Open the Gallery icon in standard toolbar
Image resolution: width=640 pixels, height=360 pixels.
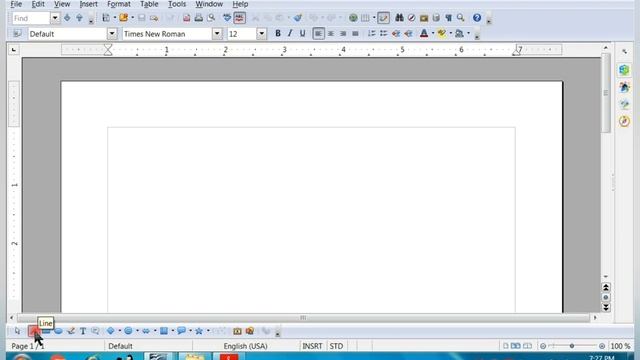(x=424, y=18)
